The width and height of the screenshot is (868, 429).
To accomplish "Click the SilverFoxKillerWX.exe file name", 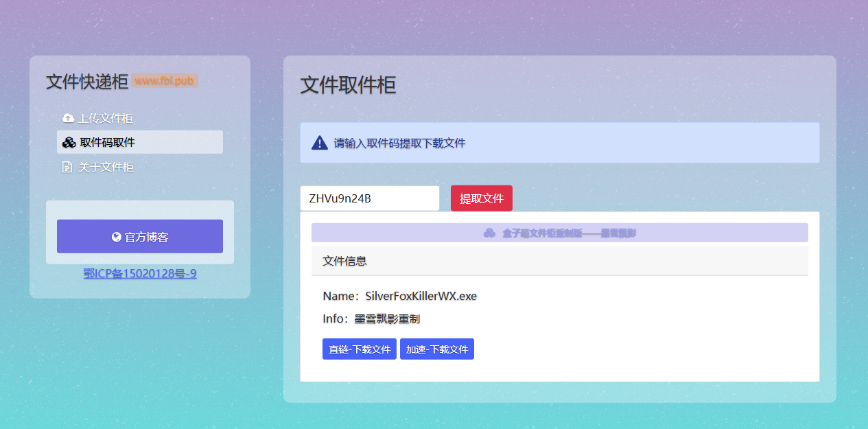I will [x=421, y=297].
